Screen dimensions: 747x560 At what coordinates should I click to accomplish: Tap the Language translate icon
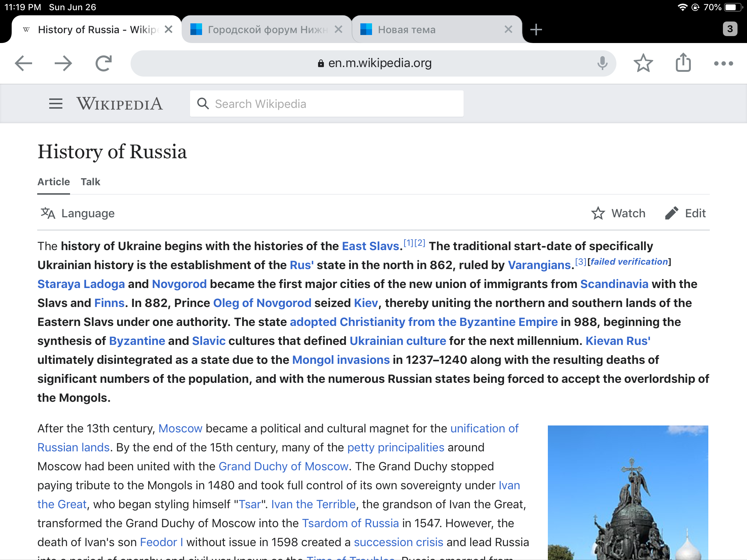[x=48, y=213]
